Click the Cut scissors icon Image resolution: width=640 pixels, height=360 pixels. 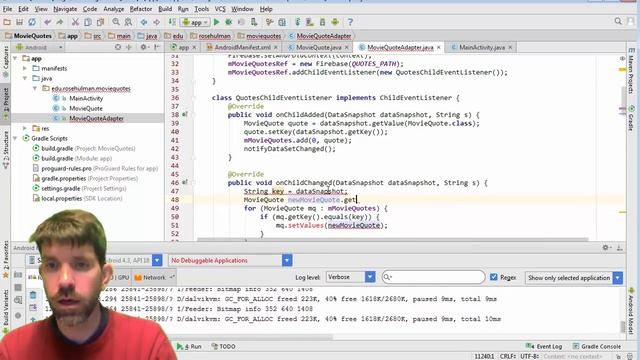75,22
